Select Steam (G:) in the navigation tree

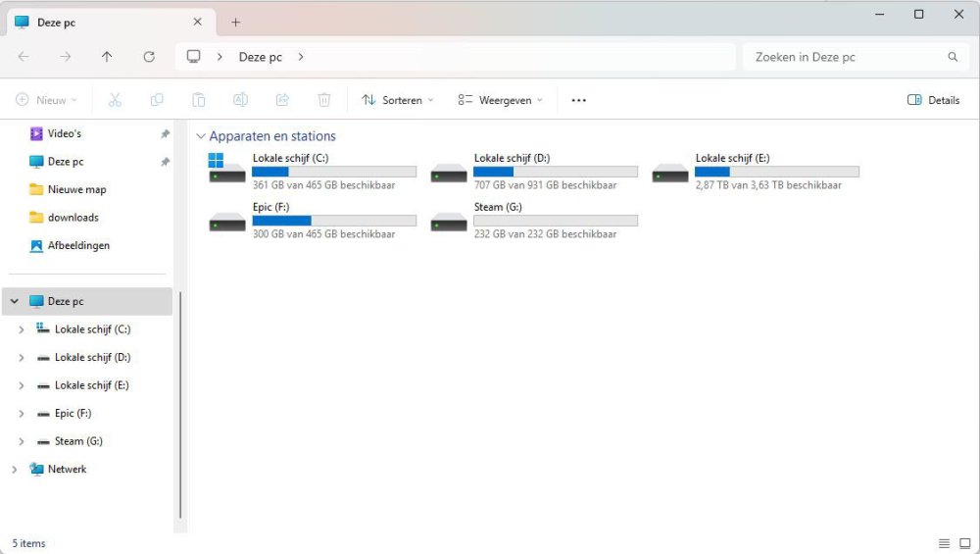[78, 441]
